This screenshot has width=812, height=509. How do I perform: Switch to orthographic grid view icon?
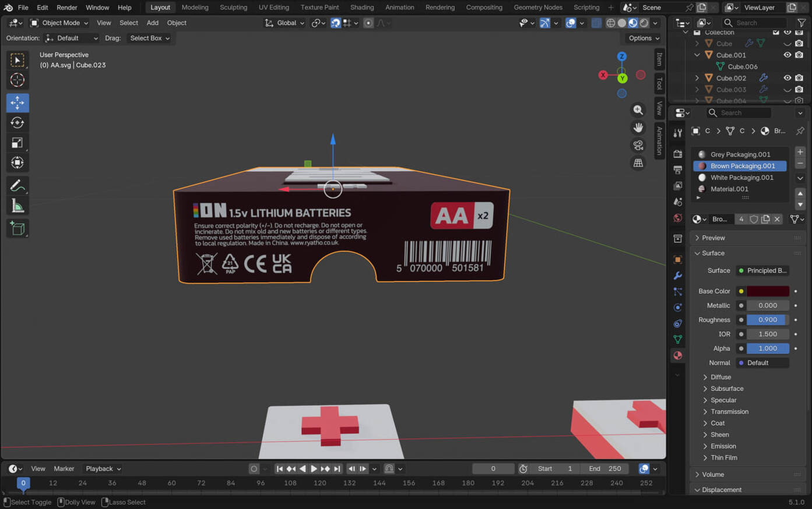(x=638, y=163)
